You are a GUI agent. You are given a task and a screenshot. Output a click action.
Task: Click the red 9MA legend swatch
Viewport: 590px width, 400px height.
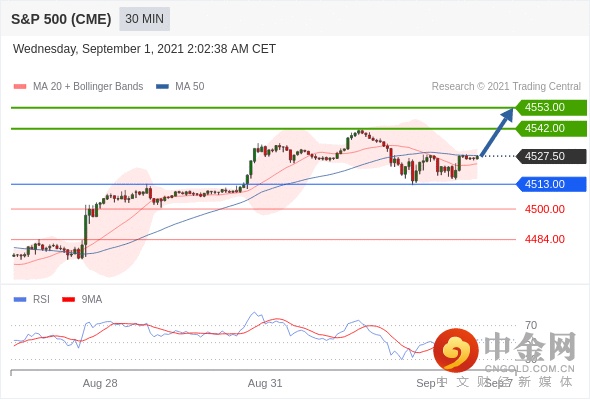[x=68, y=300]
